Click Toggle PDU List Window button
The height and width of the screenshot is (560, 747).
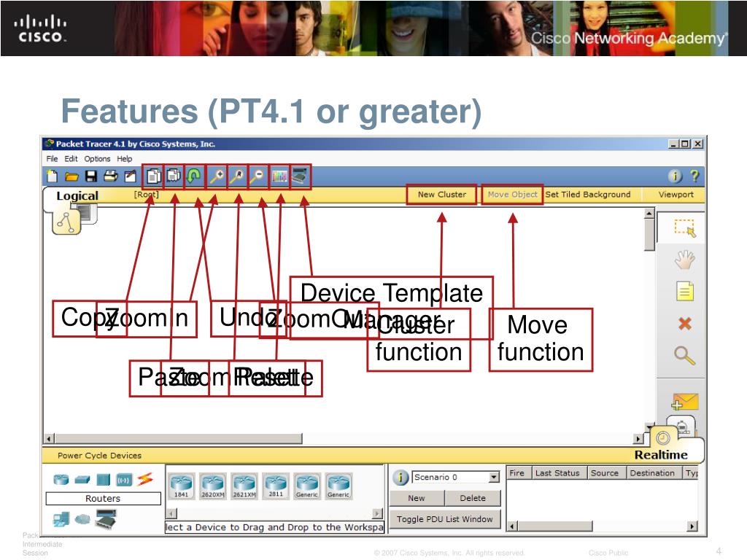pos(445,519)
